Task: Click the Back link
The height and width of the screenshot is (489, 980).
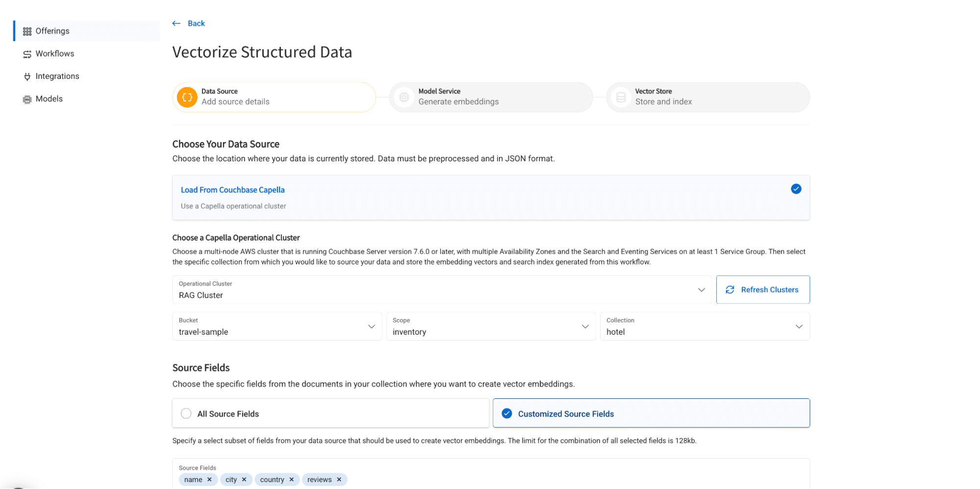Action: coord(196,24)
